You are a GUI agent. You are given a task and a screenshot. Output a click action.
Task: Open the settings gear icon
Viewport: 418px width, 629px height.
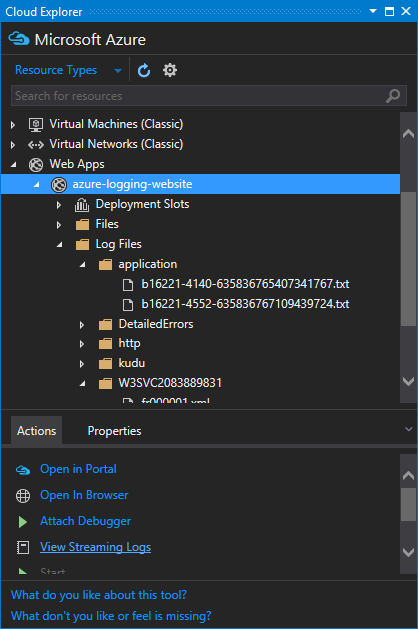click(x=170, y=70)
